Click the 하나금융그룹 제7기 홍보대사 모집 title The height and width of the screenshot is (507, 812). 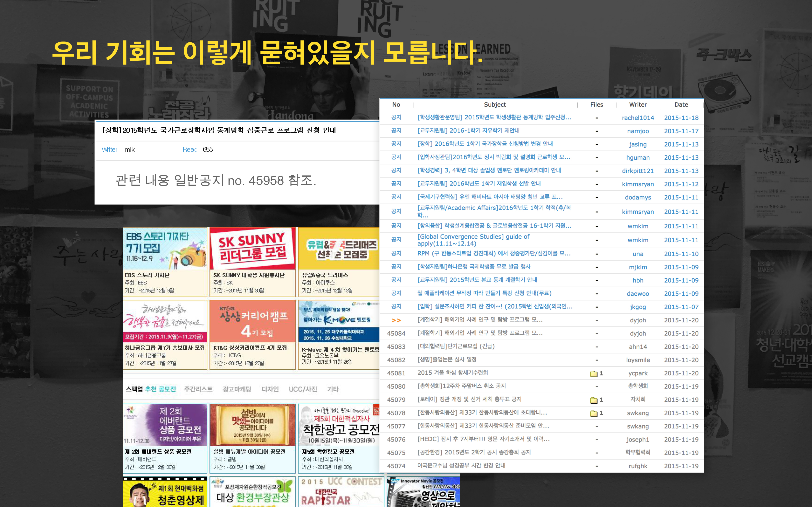(164, 348)
